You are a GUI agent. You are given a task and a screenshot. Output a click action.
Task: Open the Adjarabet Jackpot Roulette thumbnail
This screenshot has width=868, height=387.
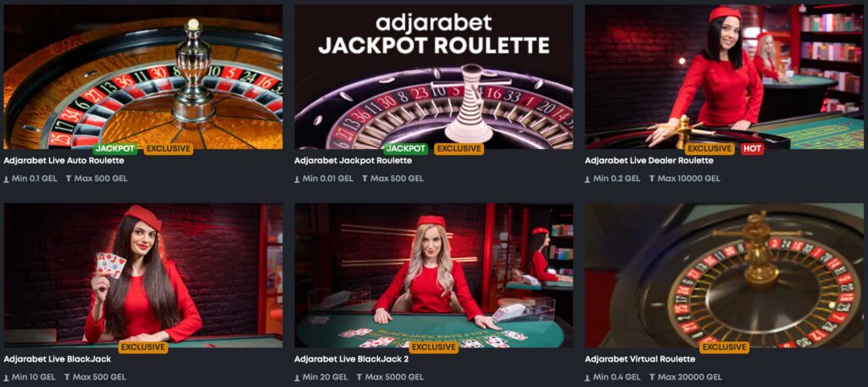pyautogui.click(x=433, y=77)
